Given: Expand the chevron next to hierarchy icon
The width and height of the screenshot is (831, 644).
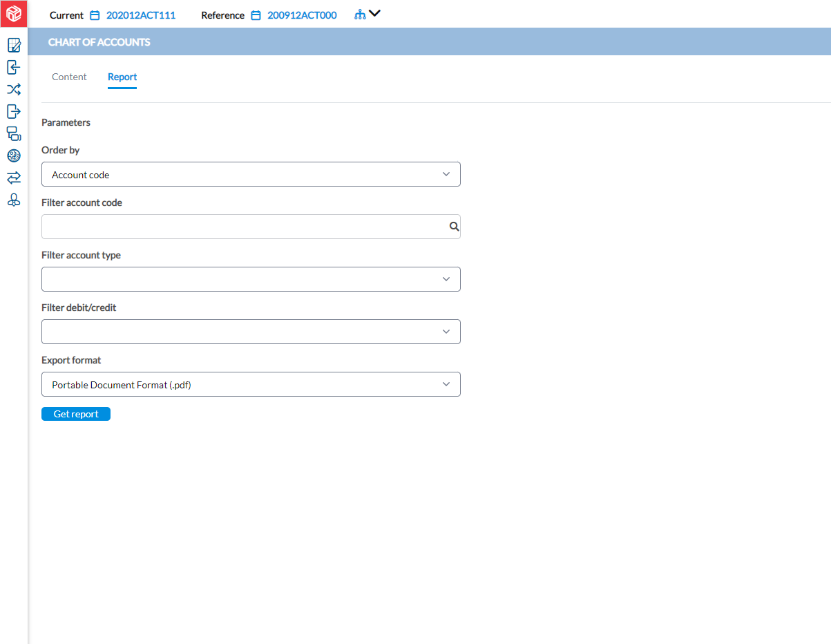Looking at the screenshot, I should point(374,14).
